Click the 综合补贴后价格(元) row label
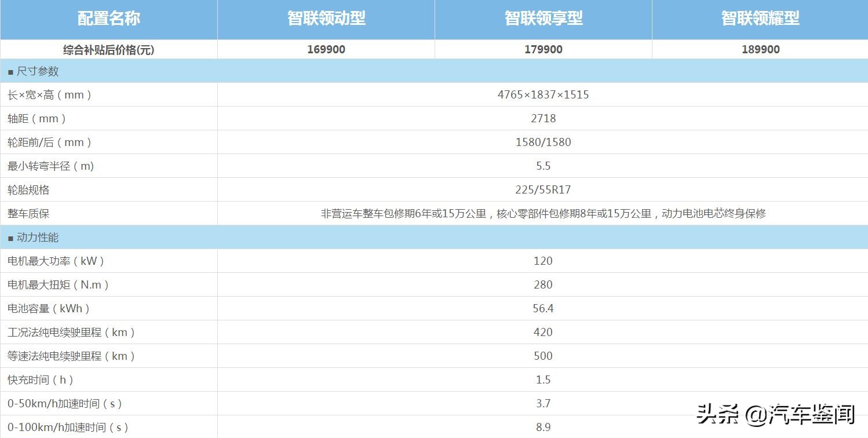The height and width of the screenshot is (438, 868). 108,49
